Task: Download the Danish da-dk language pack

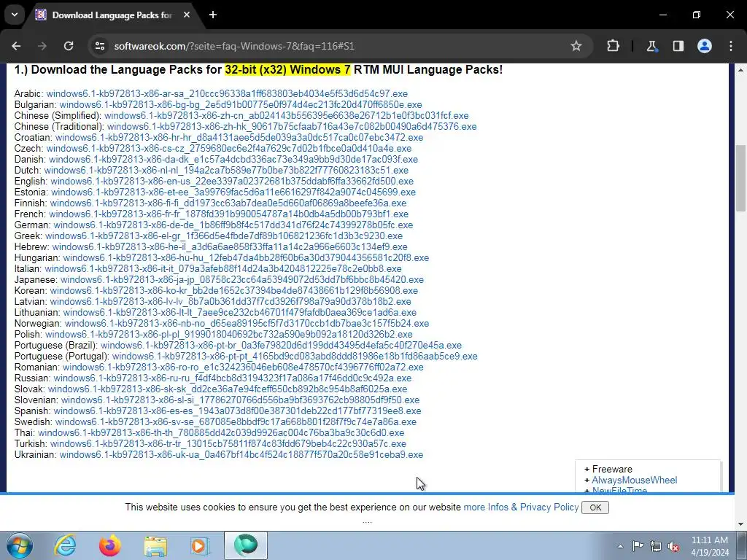Action: pyautogui.click(x=233, y=160)
